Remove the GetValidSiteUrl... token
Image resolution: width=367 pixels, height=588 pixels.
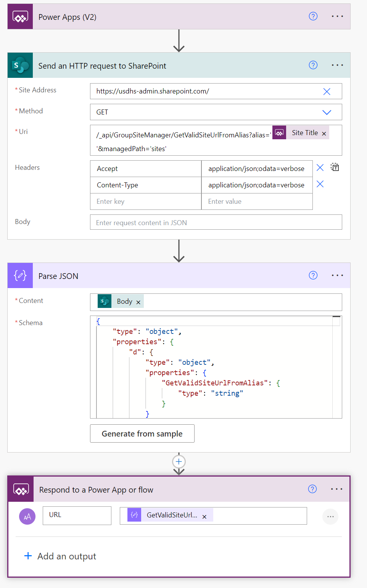click(204, 517)
